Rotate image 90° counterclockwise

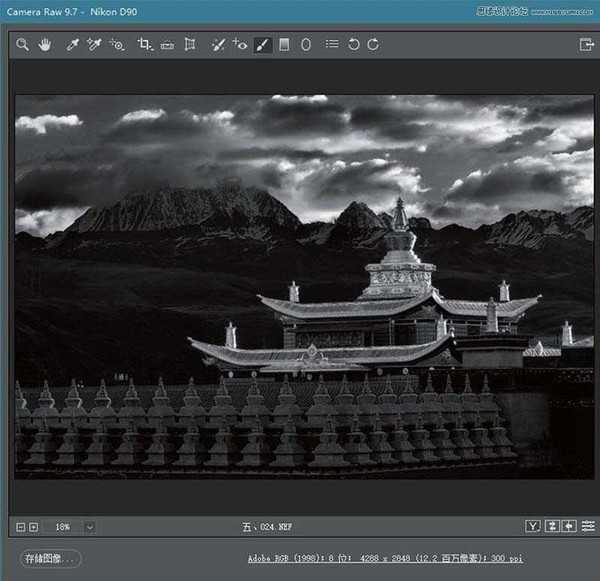tap(353, 45)
